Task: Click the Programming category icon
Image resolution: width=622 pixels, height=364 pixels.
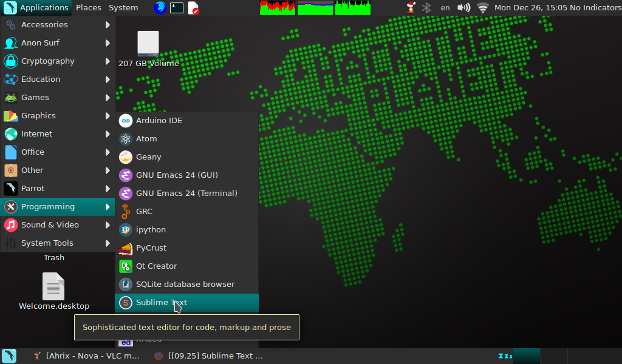Action: tap(11, 207)
